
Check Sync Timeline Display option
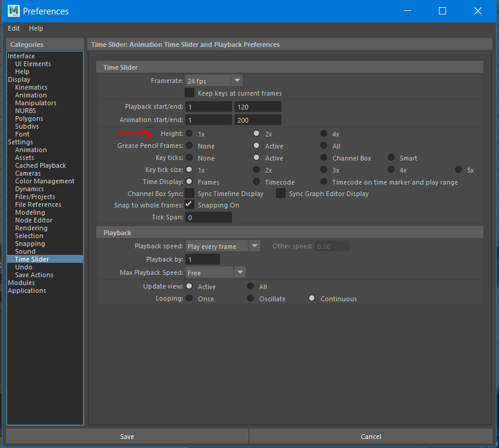(x=189, y=194)
